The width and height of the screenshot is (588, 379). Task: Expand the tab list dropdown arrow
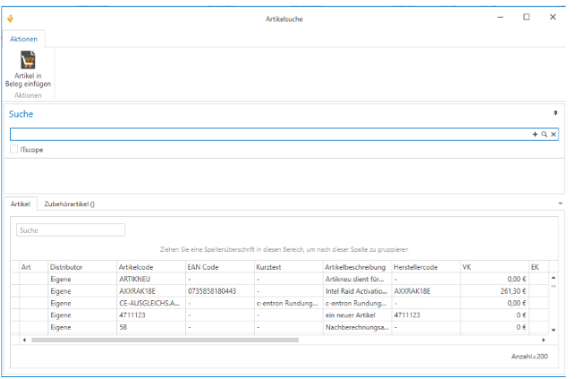click(x=559, y=204)
